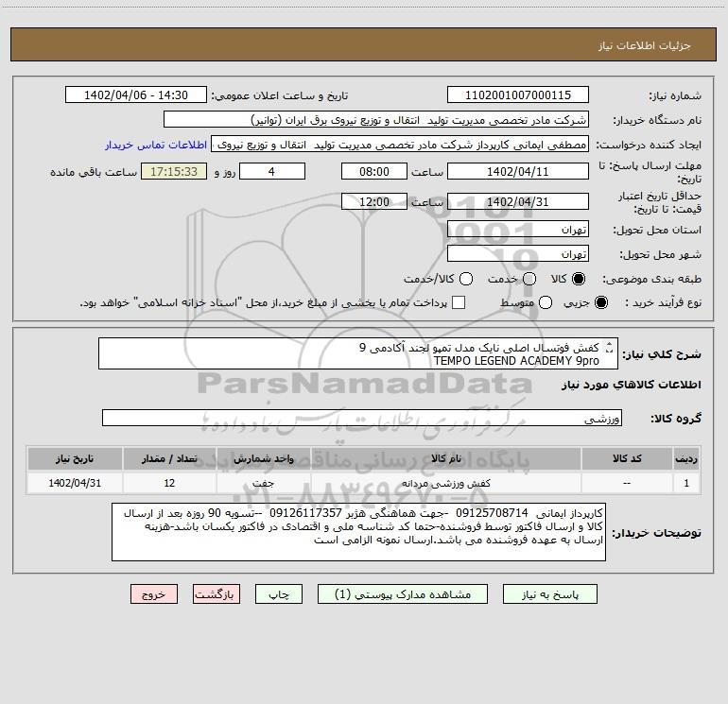
Task: Click the validity time field 12:00
Action: (x=374, y=201)
